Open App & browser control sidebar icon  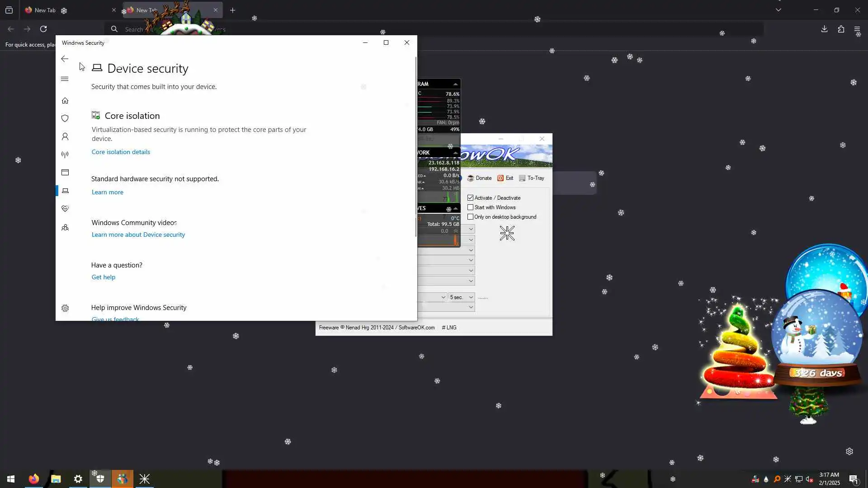point(65,173)
